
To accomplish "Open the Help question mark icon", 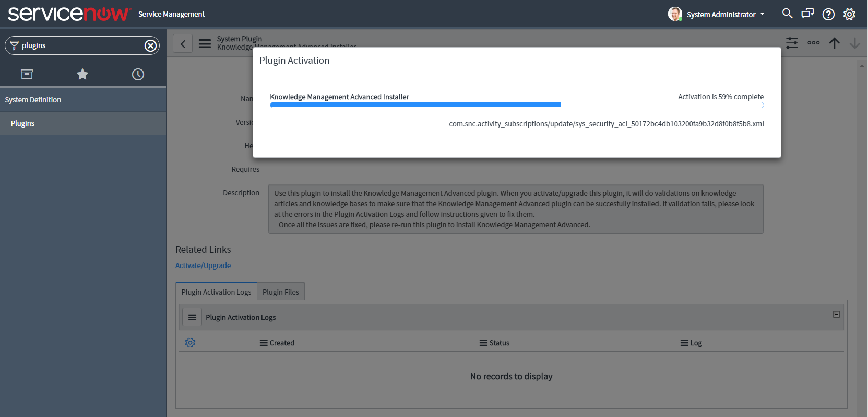I will 828,14.
